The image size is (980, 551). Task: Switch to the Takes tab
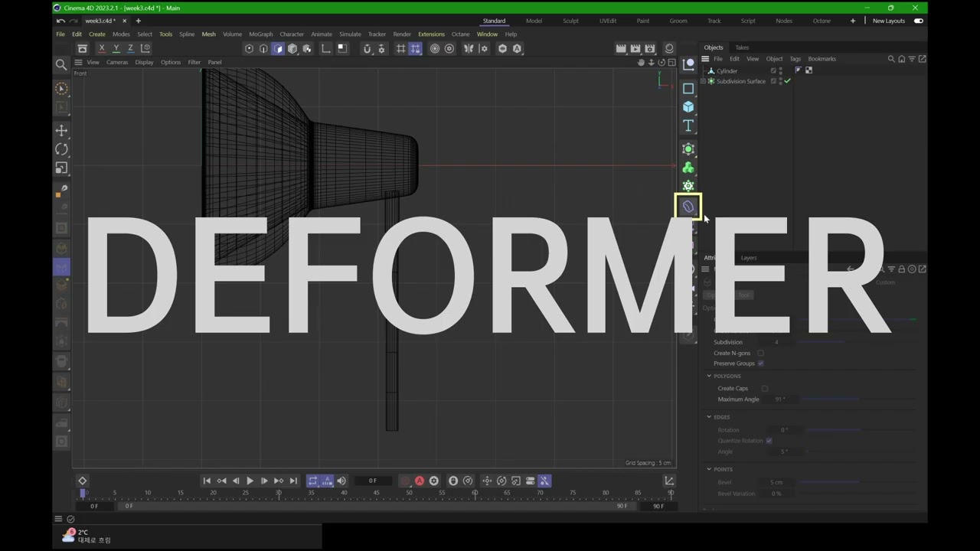(x=742, y=47)
